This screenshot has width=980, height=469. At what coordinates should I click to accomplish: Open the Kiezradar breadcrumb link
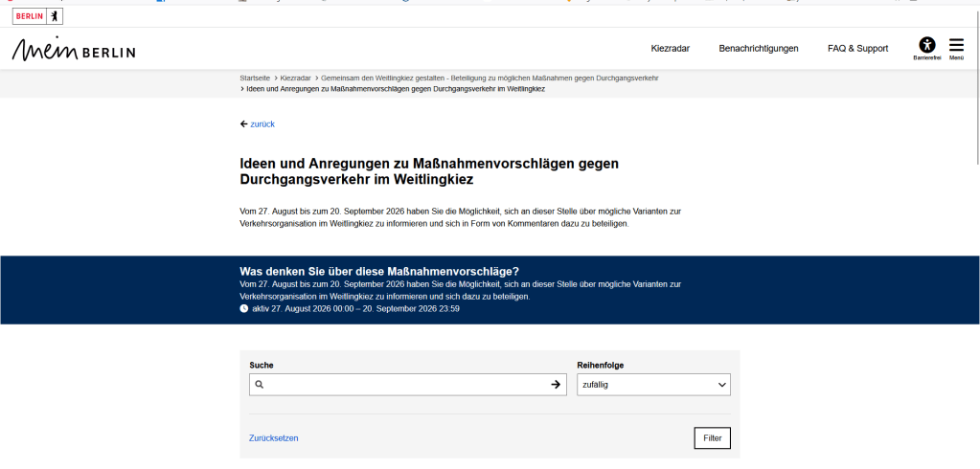pyautogui.click(x=296, y=78)
